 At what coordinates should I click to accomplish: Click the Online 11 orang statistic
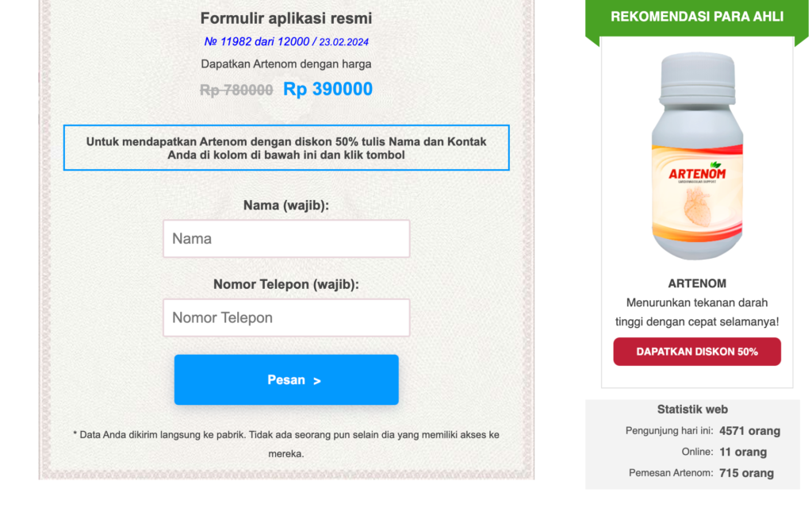[743, 452]
